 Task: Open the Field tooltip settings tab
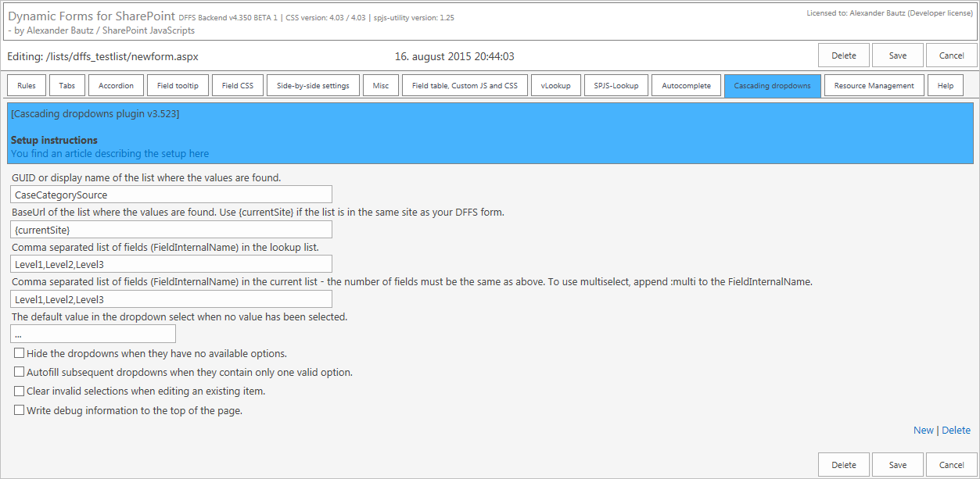click(178, 85)
